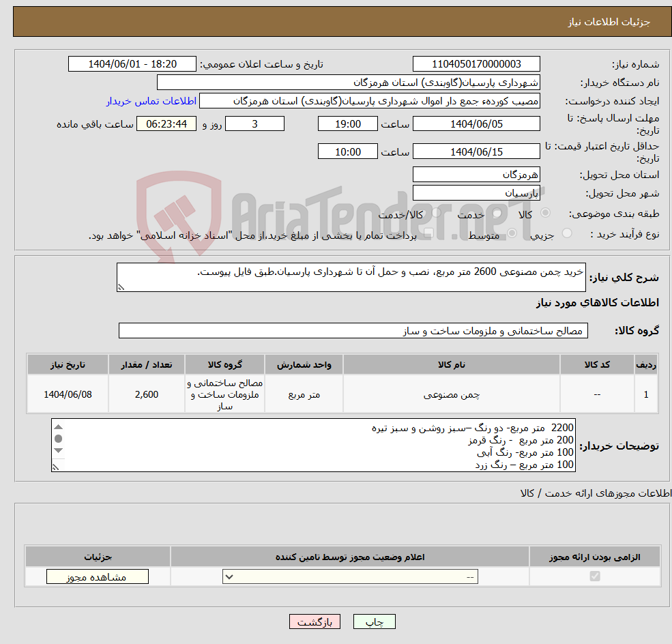Click the مشاهده مجوز button
Screen dimensions: 672x644
(97, 576)
